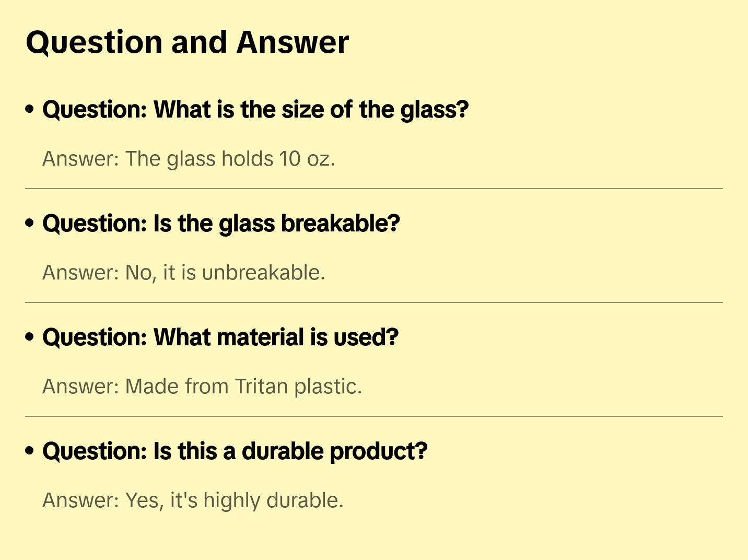Click the answer "Made from Tritan plastic."
Image resolution: width=748 pixels, height=560 pixels.
[202, 387]
